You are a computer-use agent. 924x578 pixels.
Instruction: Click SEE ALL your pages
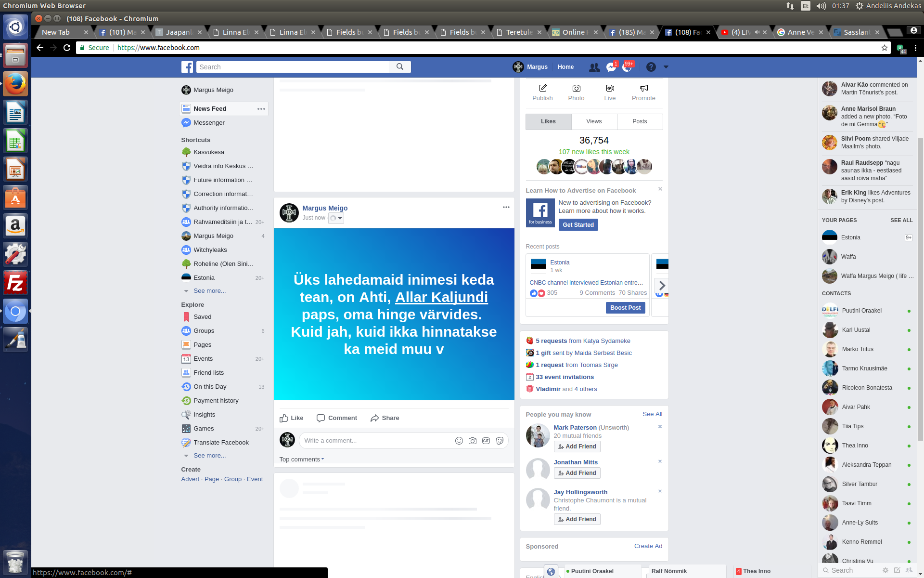pos(901,220)
